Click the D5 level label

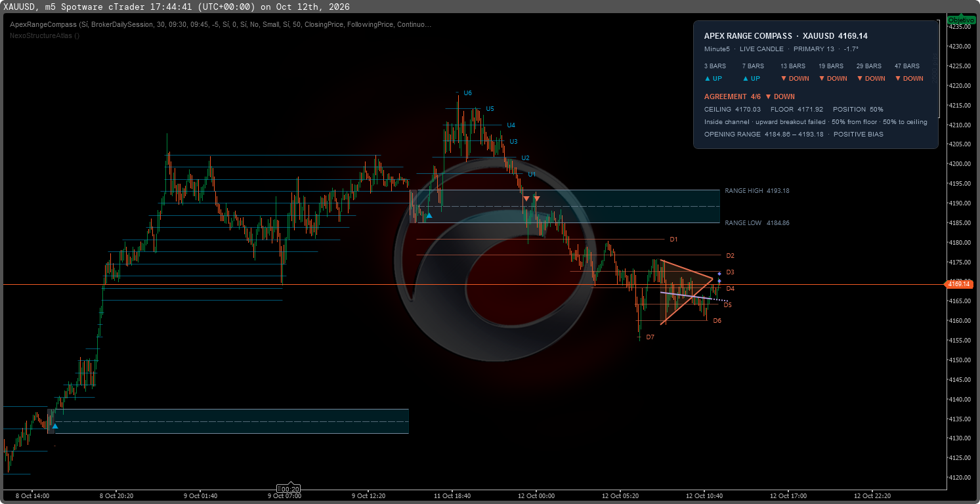coord(727,305)
